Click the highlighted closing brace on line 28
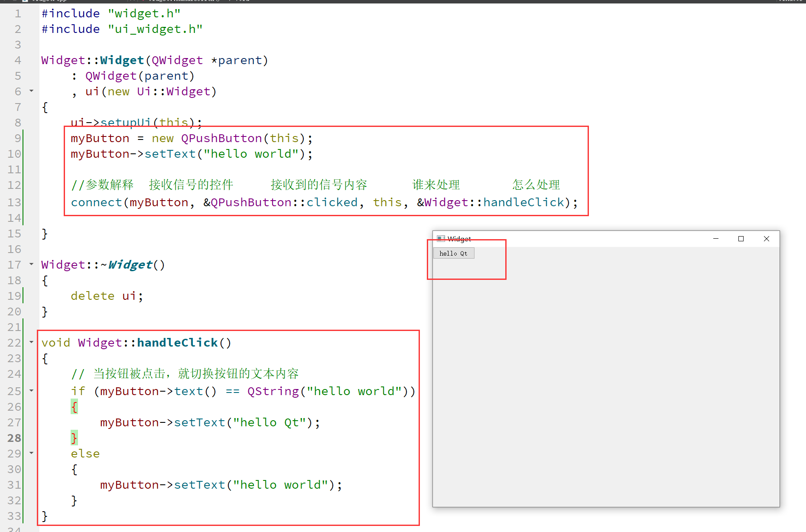 click(74, 438)
